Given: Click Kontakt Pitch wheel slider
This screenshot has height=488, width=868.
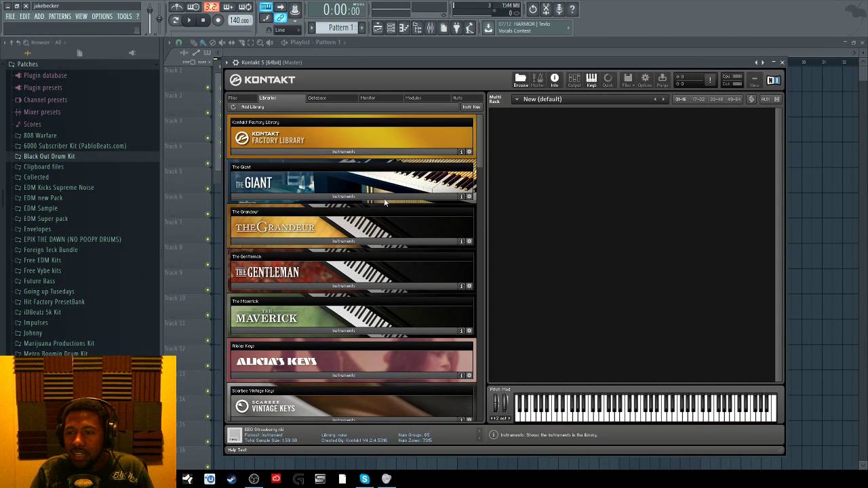Looking at the screenshot, I should coord(496,404).
